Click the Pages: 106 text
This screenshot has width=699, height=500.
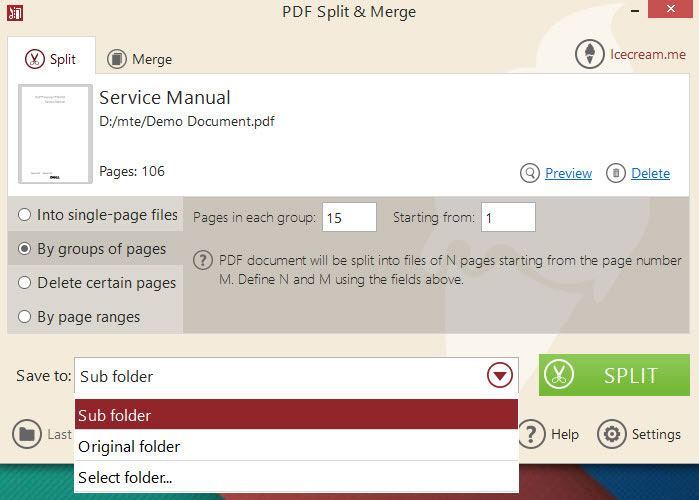coord(132,171)
